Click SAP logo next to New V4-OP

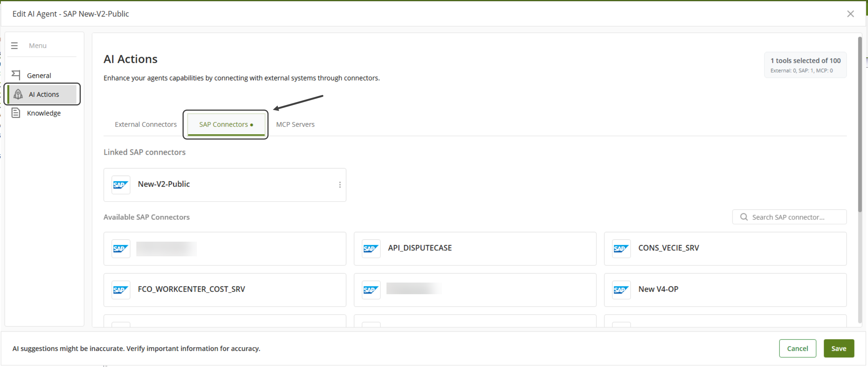(x=621, y=290)
